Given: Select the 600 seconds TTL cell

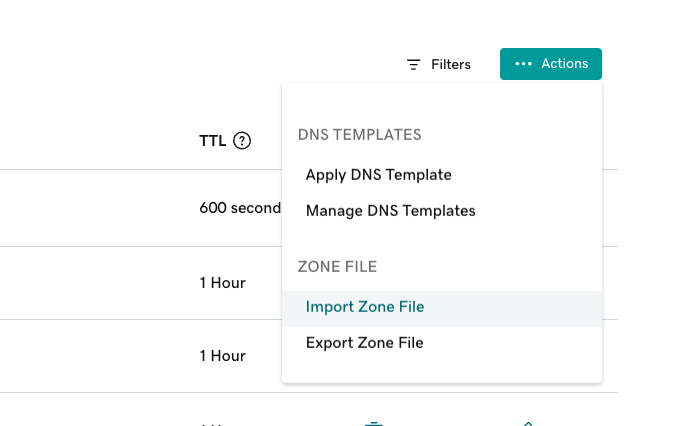Looking at the screenshot, I should pos(240,208).
